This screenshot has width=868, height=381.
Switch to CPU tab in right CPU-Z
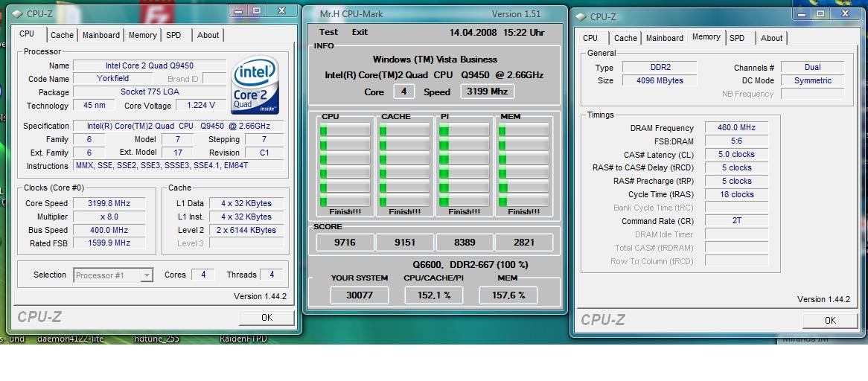pos(590,38)
